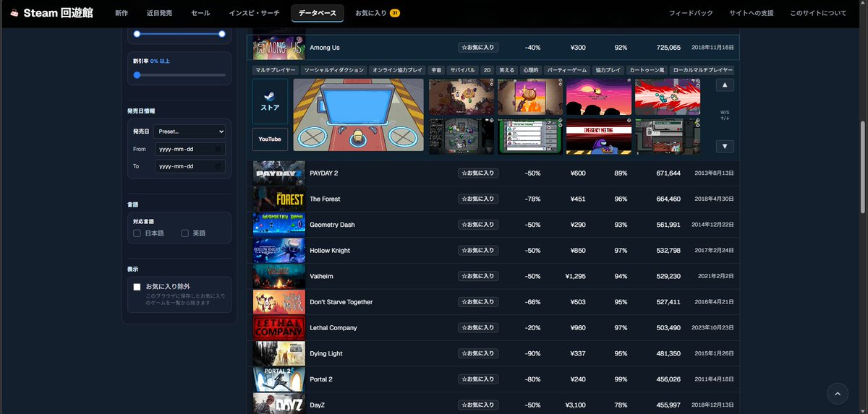Open the 発売日 Preset dropdown
868x414 pixels.
[x=190, y=131]
